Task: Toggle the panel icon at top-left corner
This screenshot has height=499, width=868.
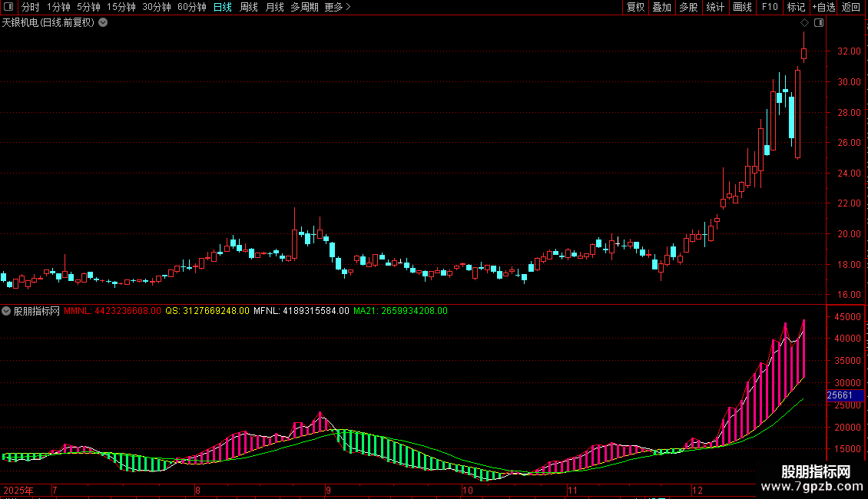Action: coord(8,7)
